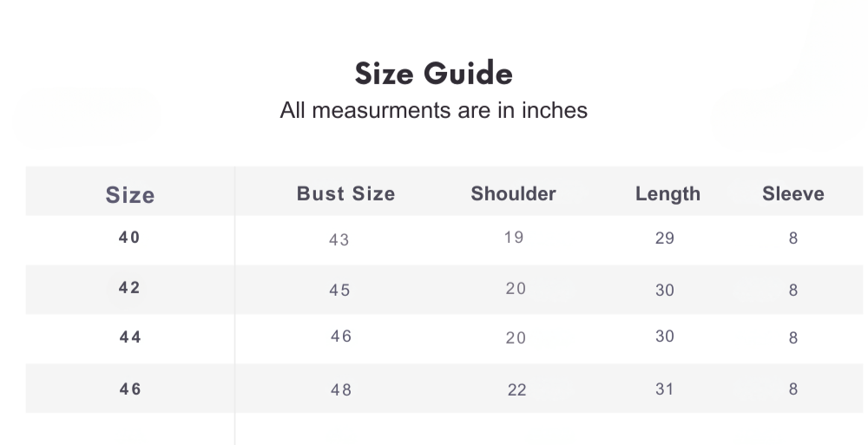This screenshot has height=445, width=868.
Task: Select the Bust Size column header
Action: click(x=345, y=194)
